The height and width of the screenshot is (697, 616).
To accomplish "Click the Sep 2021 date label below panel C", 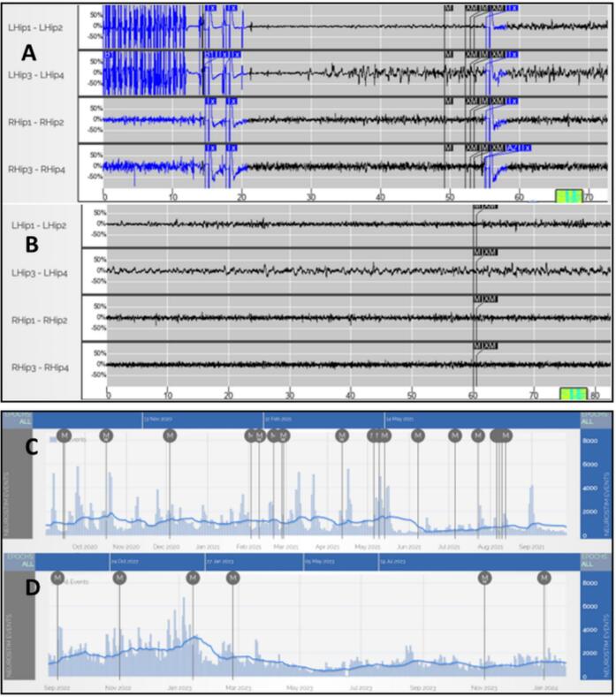I will coord(531,547).
